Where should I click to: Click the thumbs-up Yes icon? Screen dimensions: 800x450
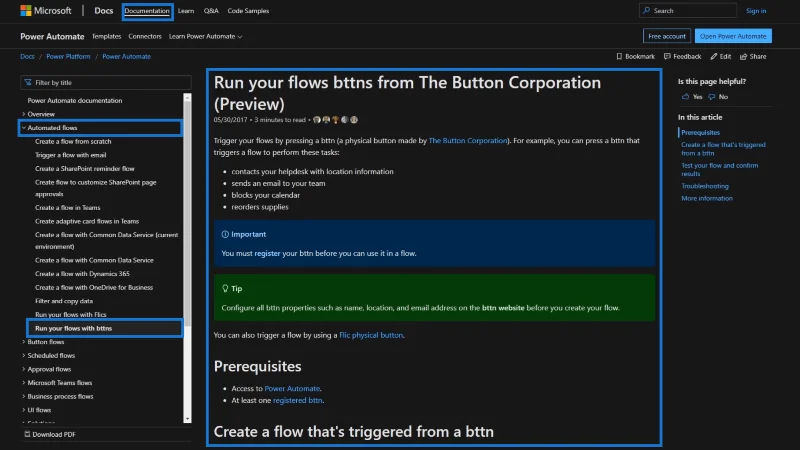tap(685, 96)
